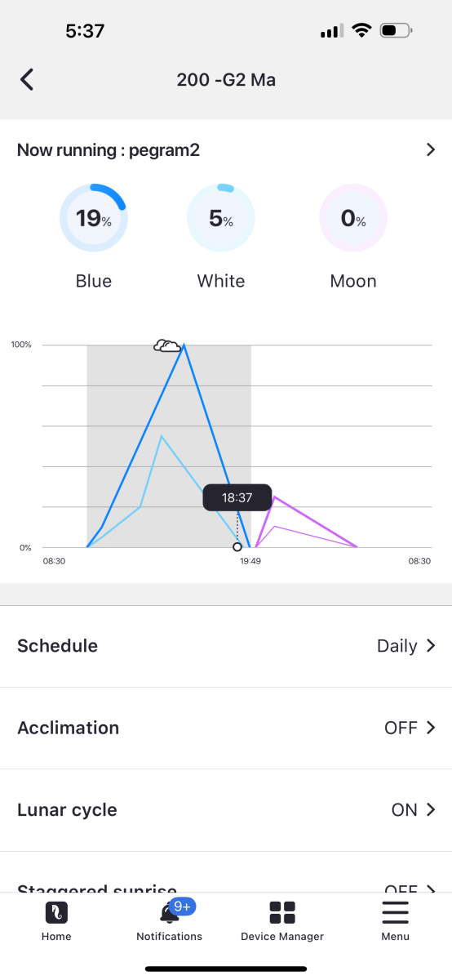Screen dimensions: 452x980
Task: Tap the purple moon curve peak
Action: coord(275,497)
